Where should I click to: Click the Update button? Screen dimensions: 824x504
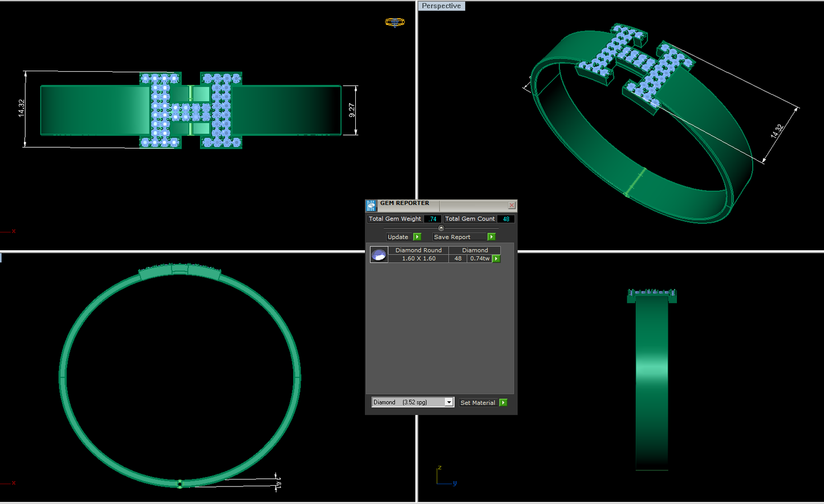click(398, 237)
